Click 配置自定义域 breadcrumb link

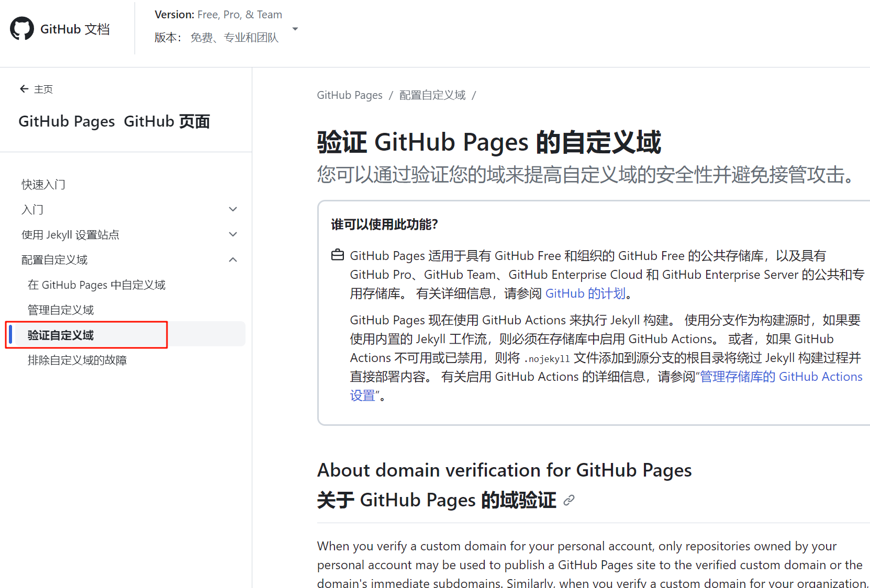tap(432, 95)
